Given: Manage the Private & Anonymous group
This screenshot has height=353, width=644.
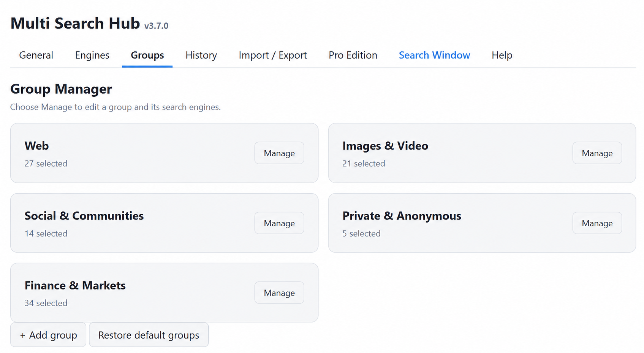Looking at the screenshot, I should 597,223.
